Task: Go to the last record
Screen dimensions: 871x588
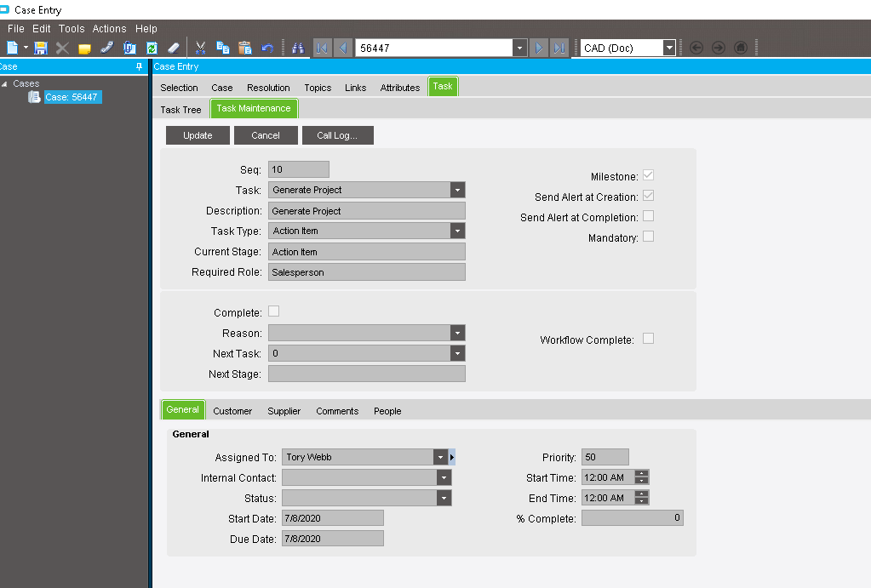Action: (559, 49)
